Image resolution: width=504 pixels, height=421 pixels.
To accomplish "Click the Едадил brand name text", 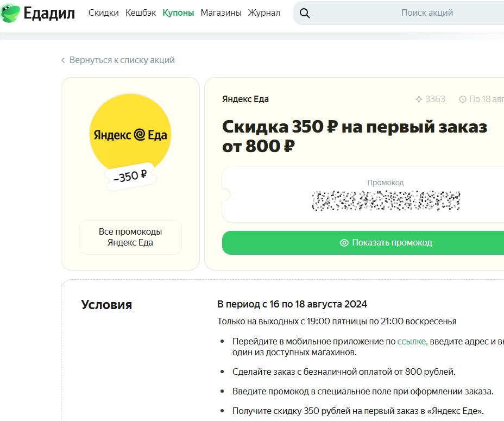I will click(49, 13).
